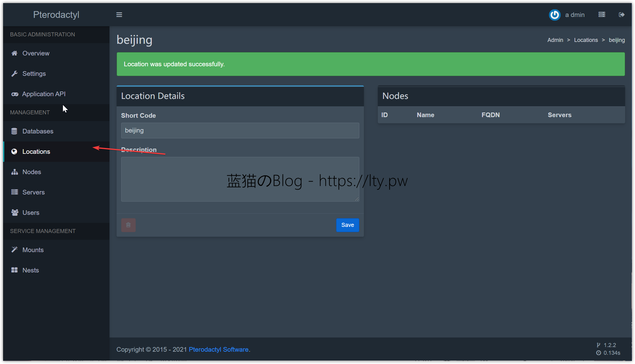Click the Settings wrench icon
The image size is (635, 364).
[14, 74]
